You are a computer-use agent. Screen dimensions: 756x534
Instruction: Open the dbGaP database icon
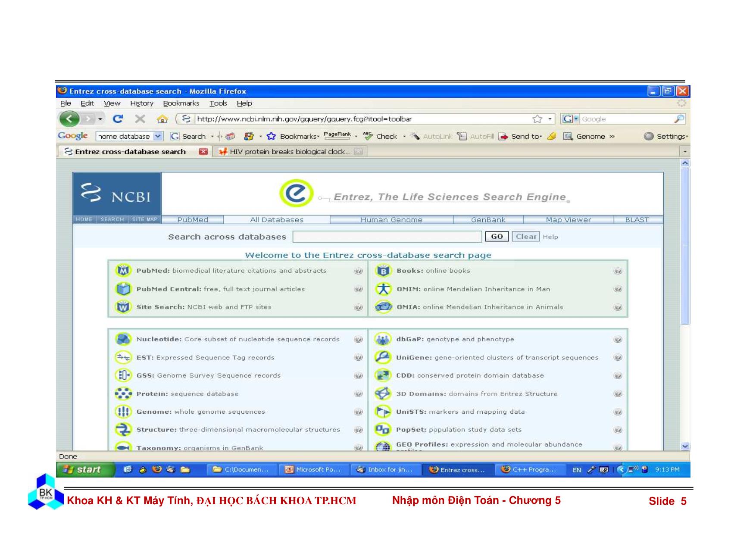pyautogui.click(x=383, y=339)
